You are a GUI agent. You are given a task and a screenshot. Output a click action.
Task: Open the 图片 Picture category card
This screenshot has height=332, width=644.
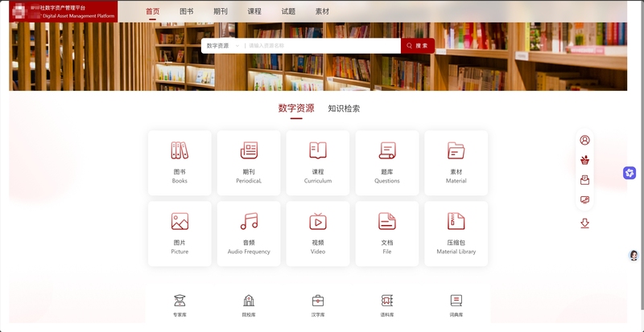[x=180, y=234]
